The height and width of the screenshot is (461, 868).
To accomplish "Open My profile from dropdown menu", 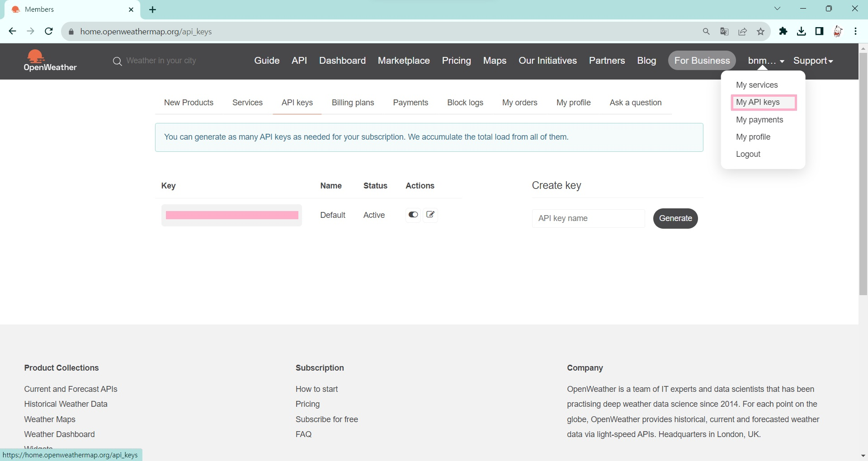I will [x=753, y=137].
